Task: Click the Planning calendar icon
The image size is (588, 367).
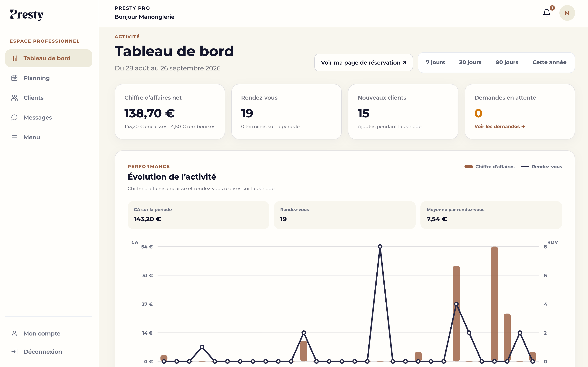Action: click(14, 78)
